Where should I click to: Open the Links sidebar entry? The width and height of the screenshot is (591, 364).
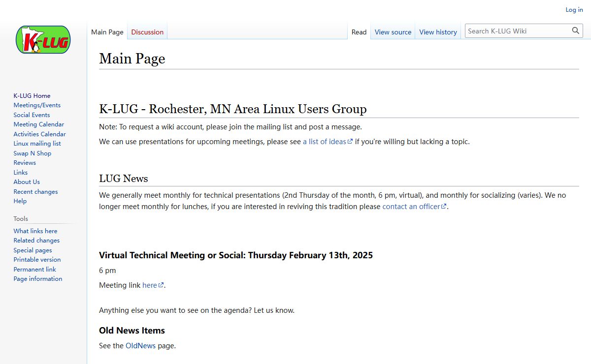click(21, 172)
